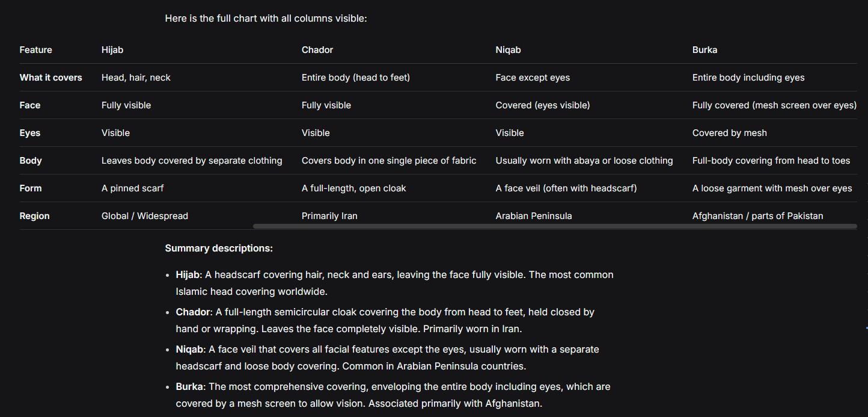Click the "Covered by mesh" cell
This screenshot has height=417, width=868.
pyautogui.click(x=729, y=133)
